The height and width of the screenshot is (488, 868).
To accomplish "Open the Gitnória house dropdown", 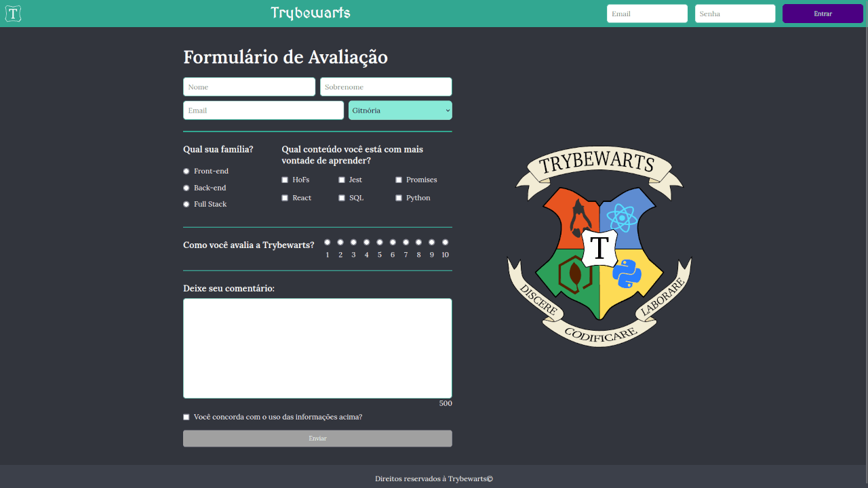I will tap(400, 110).
